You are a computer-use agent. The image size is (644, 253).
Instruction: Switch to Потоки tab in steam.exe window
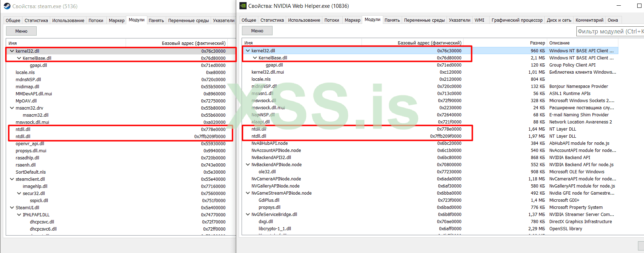click(x=96, y=20)
